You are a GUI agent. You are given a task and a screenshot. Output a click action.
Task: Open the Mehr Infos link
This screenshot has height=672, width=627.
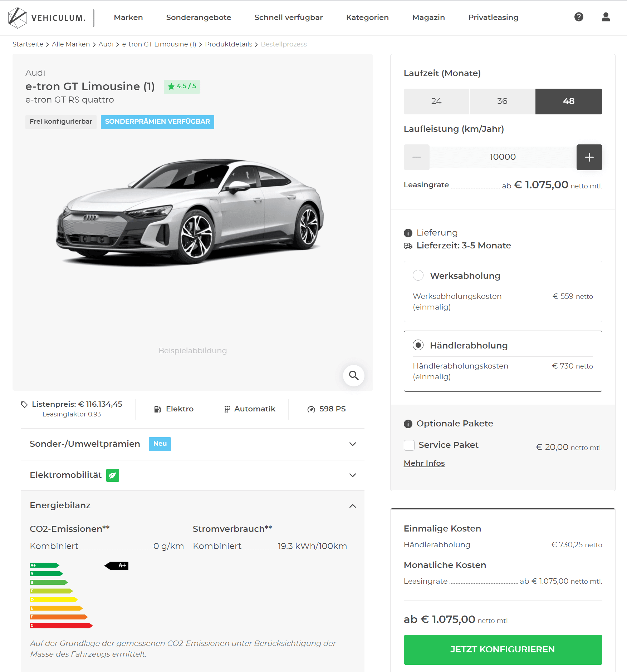coord(424,464)
